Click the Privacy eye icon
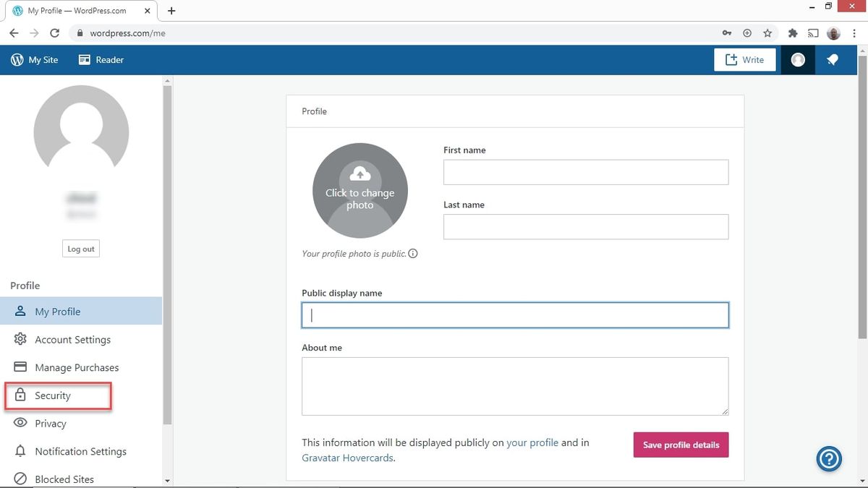 coord(20,424)
